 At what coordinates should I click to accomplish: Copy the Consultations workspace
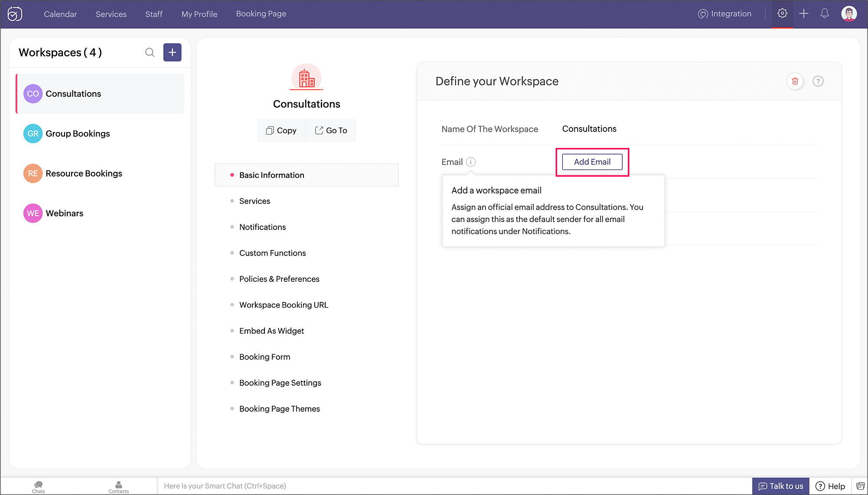[x=281, y=131]
